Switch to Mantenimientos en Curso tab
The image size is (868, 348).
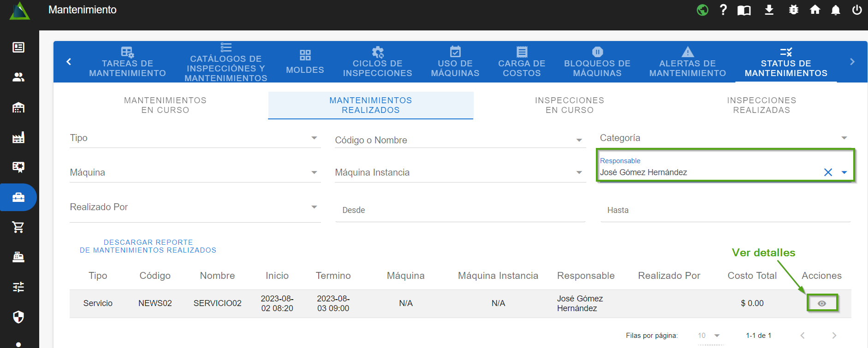coord(165,105)
